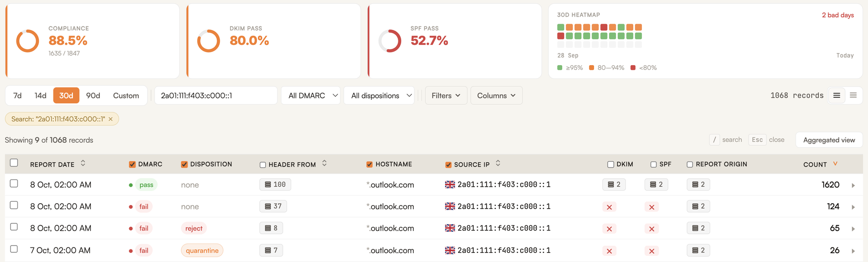Click DKIM fail X in the 65 row
The width and height of the screenshot is (868, 262).
point(610,229)
